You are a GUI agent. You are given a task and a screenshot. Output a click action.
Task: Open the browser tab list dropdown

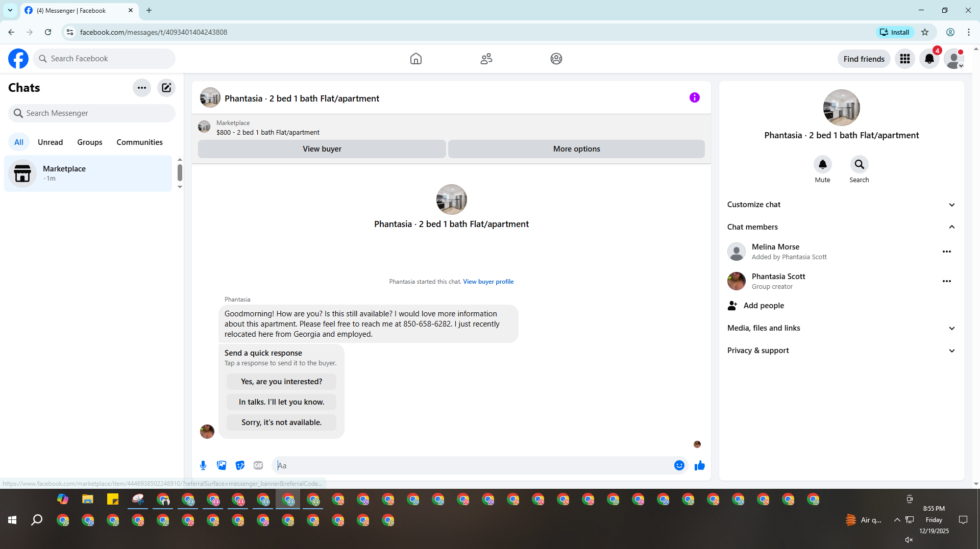[x=10, y=10]
